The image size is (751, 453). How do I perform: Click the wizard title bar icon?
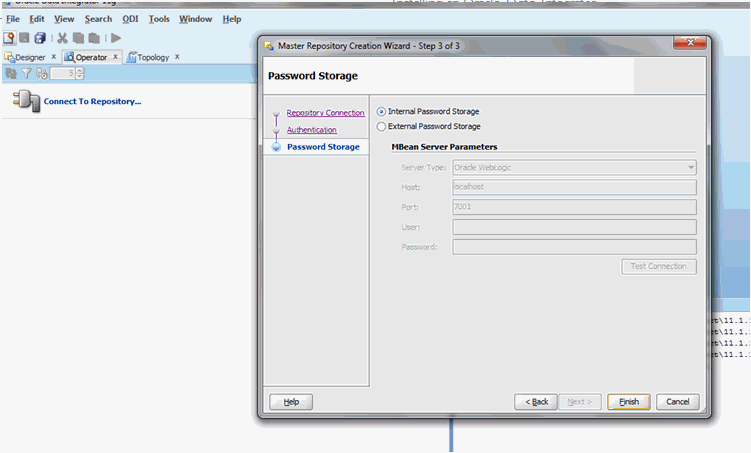pyautogui.click(x=269, y=46)
